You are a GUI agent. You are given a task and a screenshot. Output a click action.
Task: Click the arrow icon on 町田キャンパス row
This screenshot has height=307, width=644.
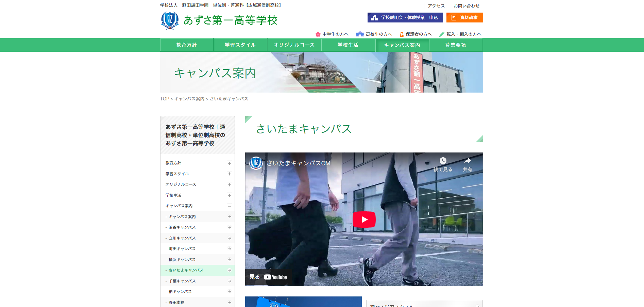pos(230,249)
